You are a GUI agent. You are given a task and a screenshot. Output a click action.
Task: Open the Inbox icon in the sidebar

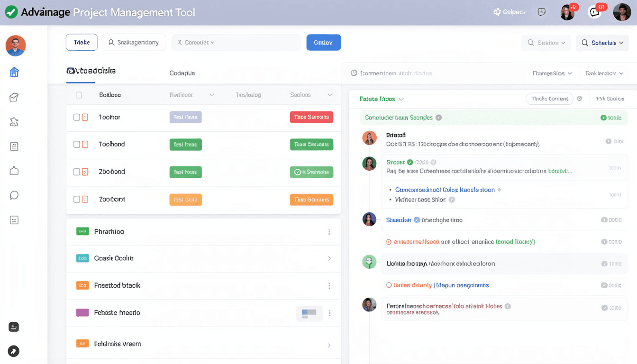pyautogui.click(x=15, y=96)
